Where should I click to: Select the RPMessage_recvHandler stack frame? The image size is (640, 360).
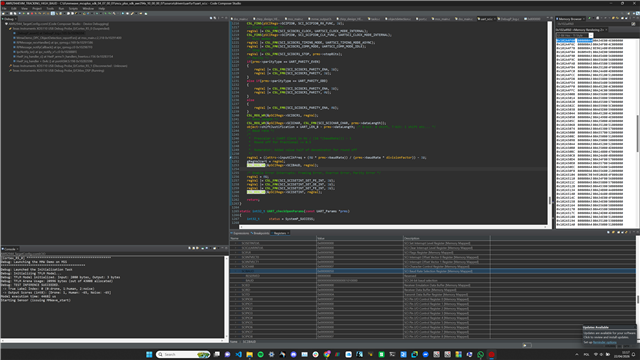(x=54, y=42)
